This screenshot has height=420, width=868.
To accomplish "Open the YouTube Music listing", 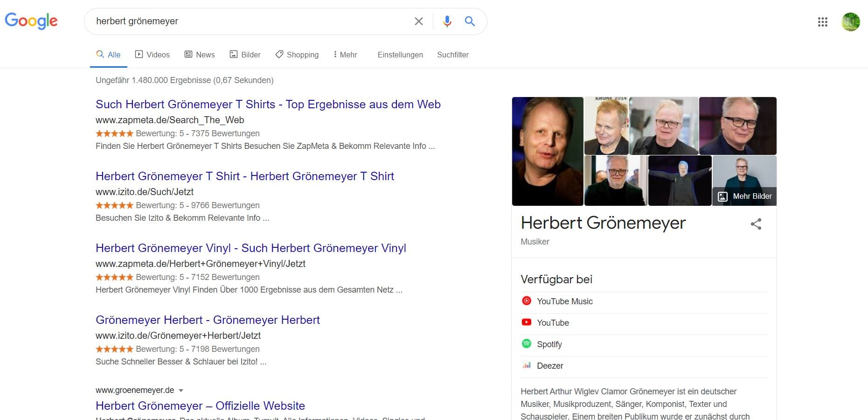I will tap(644, 301).
